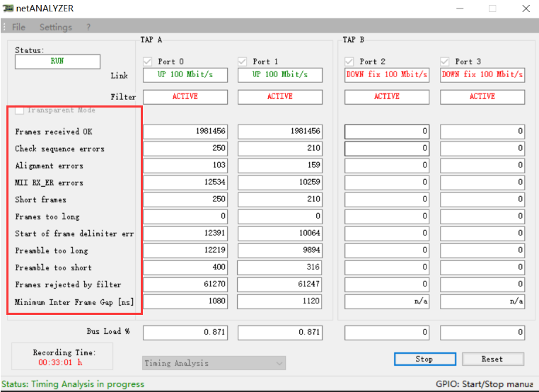Click status bar Timing Analysis in progress text

tap(73, 384)
